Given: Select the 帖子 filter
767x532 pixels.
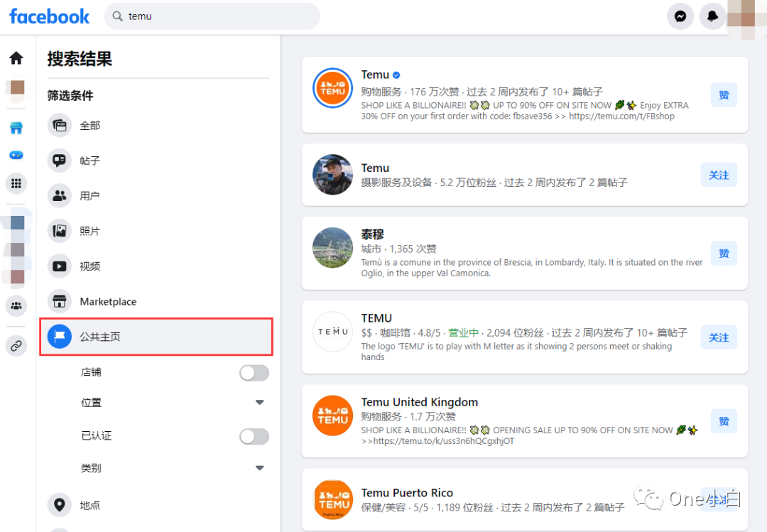Looking at the screenshot, I should 158,161.
